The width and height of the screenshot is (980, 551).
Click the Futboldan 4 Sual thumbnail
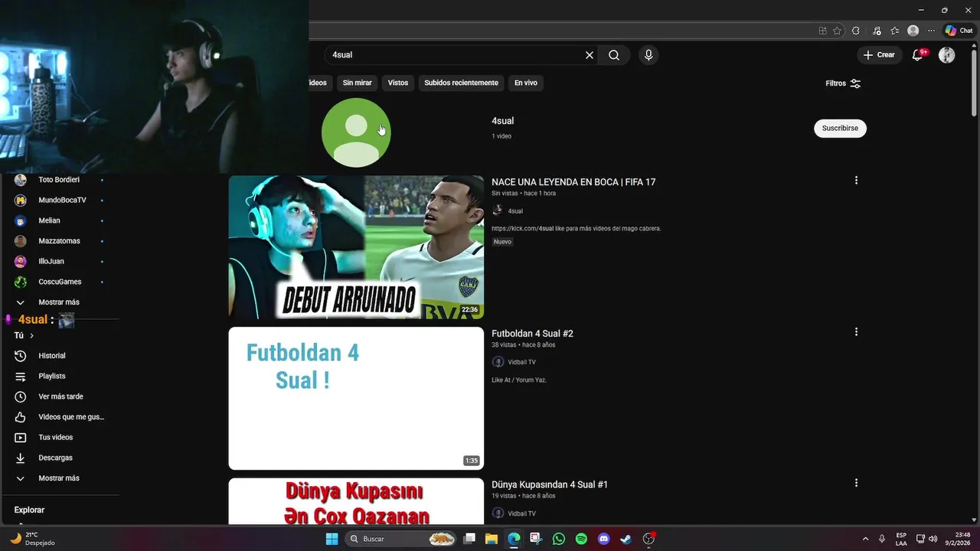[356, 398]
